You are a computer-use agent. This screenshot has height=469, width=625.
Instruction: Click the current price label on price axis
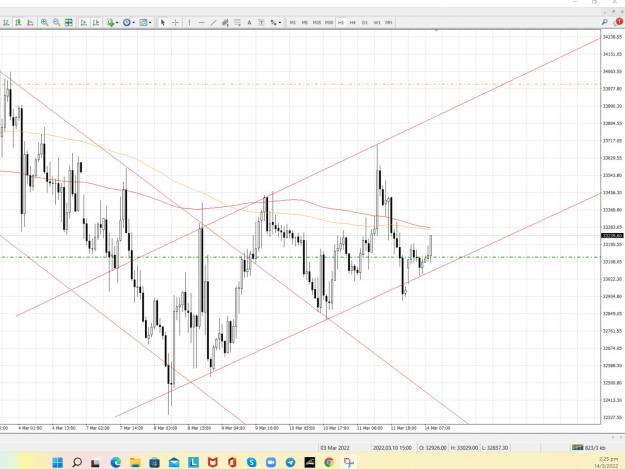(612, 236)
